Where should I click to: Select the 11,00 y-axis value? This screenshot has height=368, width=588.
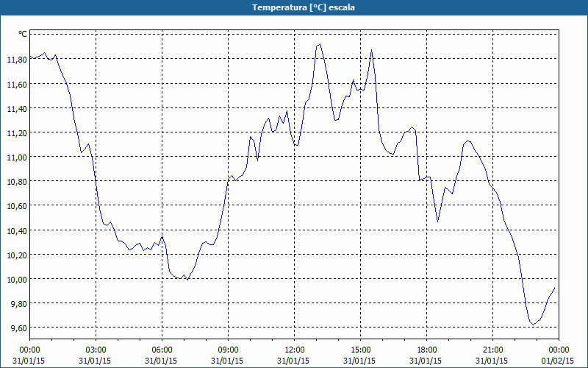[x=17, y=158]
